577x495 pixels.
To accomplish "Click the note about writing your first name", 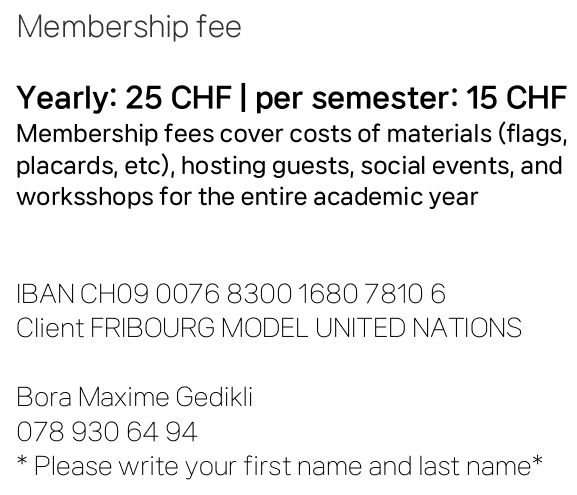I will click(x=280, y=466).
